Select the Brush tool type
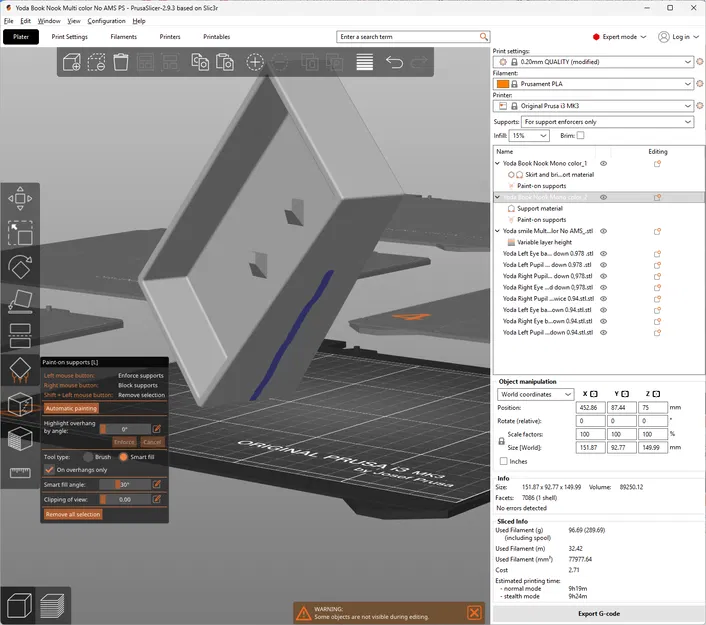 [x=88, y=457]
